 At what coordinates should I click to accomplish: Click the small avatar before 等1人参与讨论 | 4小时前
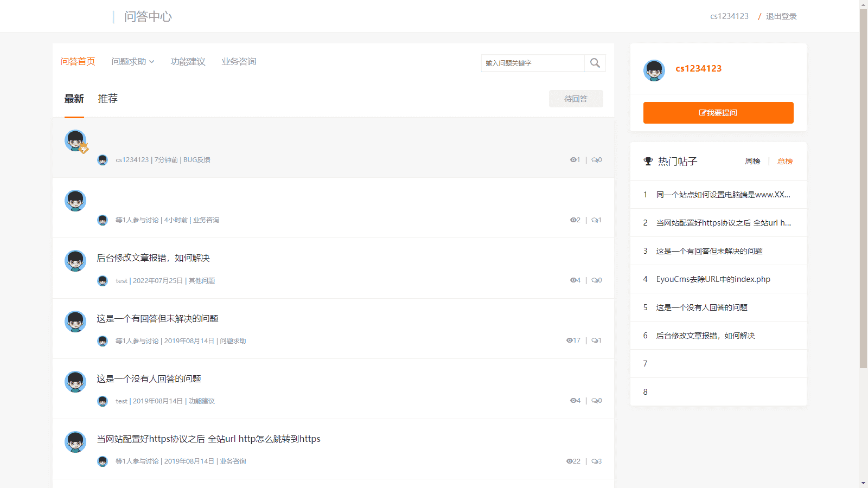[x=103, y=220]
